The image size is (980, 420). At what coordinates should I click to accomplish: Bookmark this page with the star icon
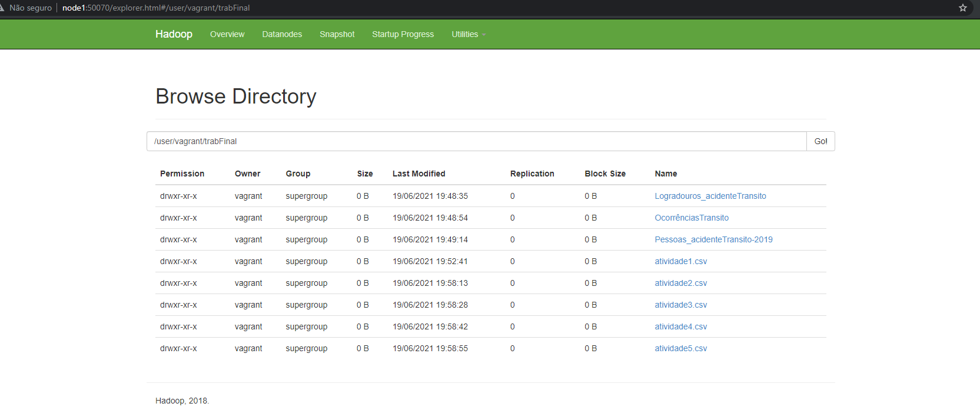963,8
